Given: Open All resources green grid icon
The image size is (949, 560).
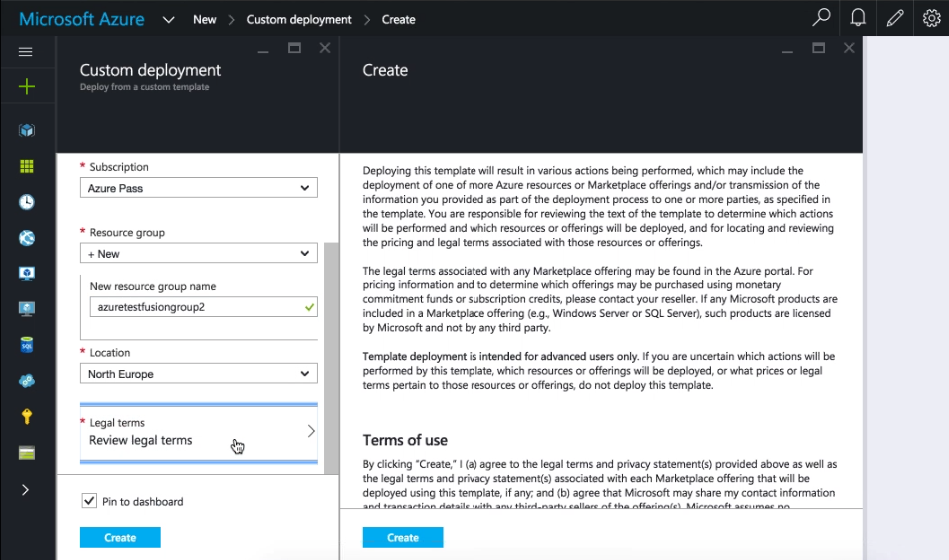Looking at the screenshot, I should (x=27, y=166).
